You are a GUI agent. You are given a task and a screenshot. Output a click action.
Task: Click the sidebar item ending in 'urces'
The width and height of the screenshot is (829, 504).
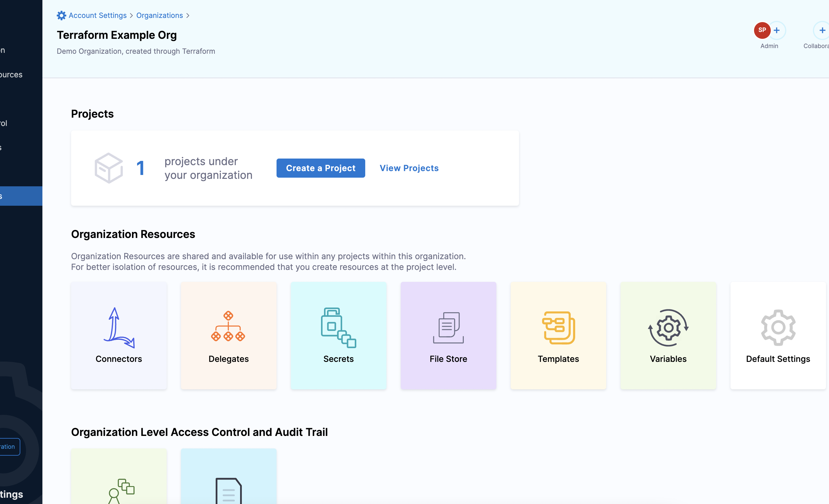pyautogui.click(x=11, y=75)
